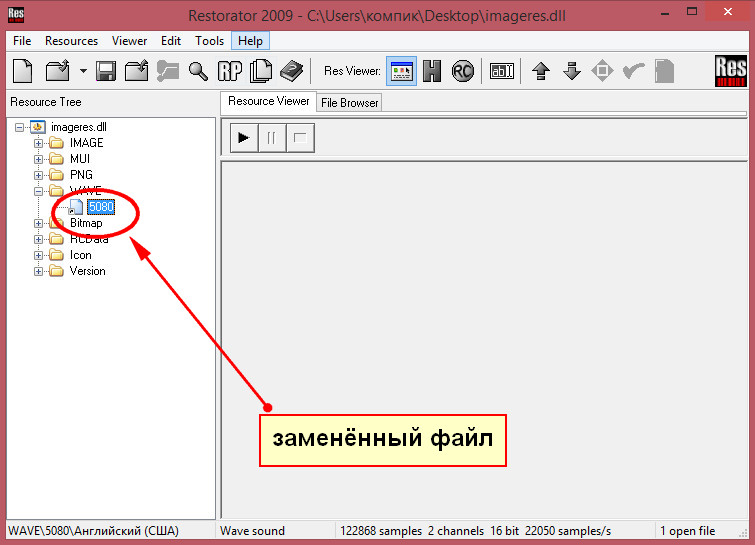Close the Restorator window

coord(728,12)
